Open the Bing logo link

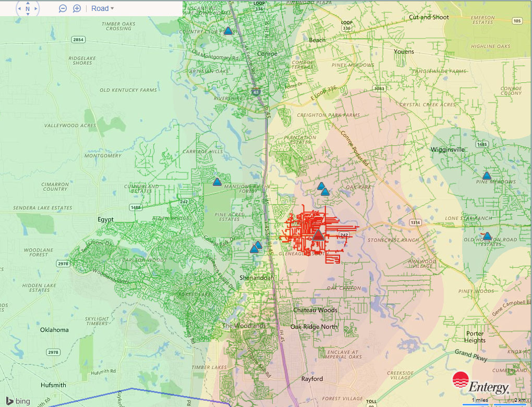pos(17,401)
